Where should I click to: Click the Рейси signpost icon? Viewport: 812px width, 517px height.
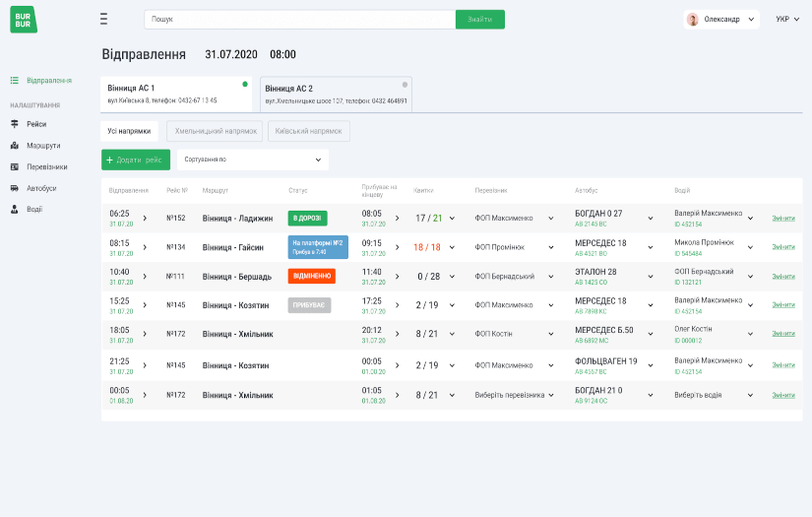tap(15, 124)
